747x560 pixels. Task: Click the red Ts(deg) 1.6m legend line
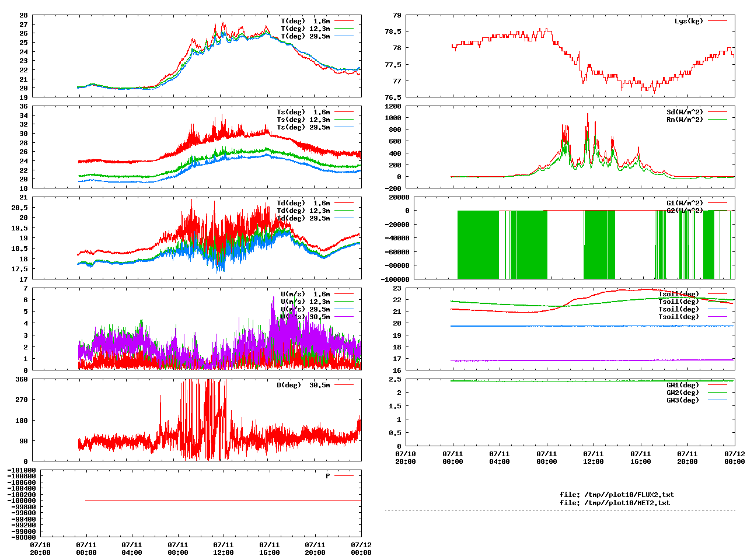344,112
